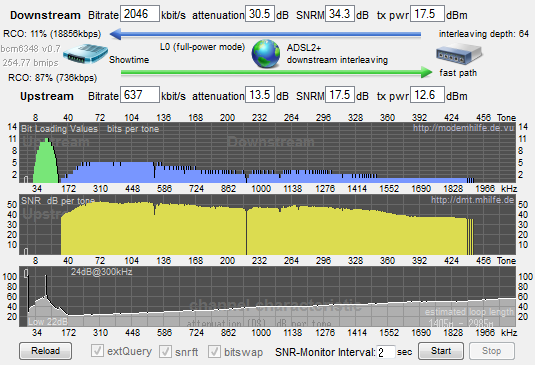535x365 pixels.
Task: Click the 'Low 22dB' label
Action: click(48, 322)
